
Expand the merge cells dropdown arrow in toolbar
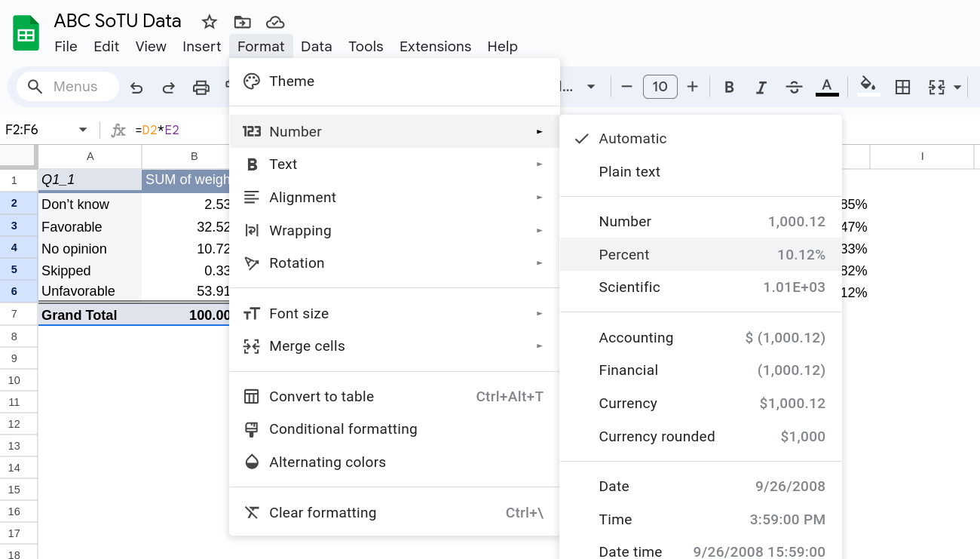(x=957, y=87)
